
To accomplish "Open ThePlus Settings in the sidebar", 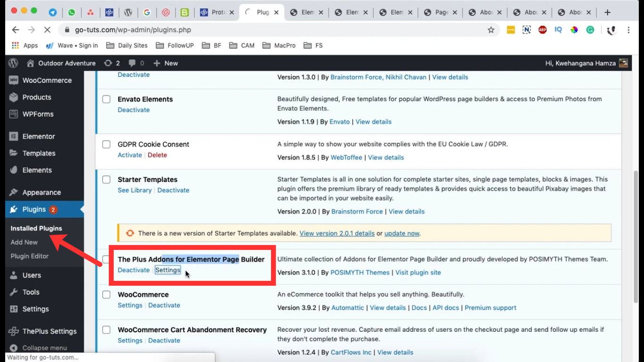I will (45, 331).
